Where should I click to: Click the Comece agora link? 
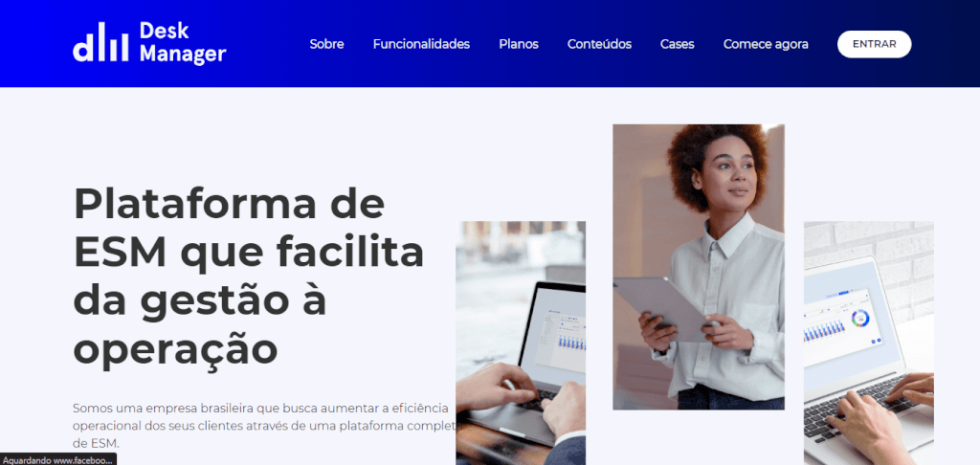pos(766,44)
